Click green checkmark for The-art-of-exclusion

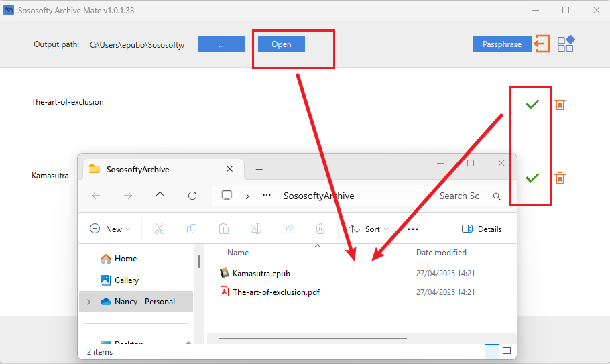point(532,104)
